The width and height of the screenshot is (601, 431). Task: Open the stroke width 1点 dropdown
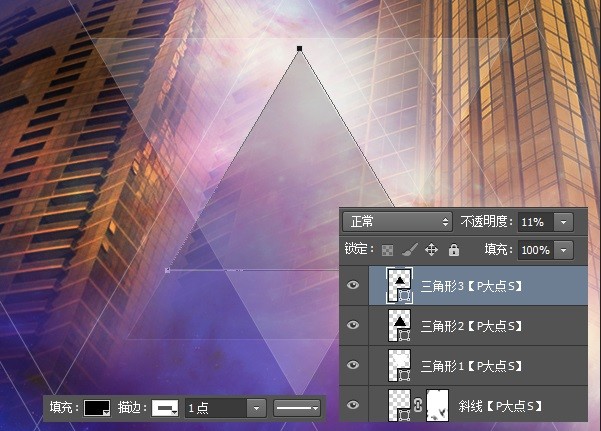point(256,408)
